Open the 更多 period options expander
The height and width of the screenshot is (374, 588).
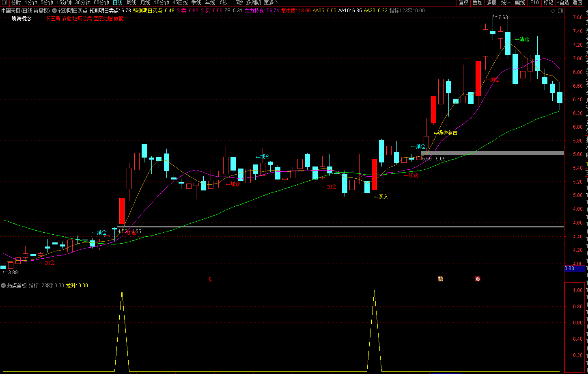coord(271,3)
